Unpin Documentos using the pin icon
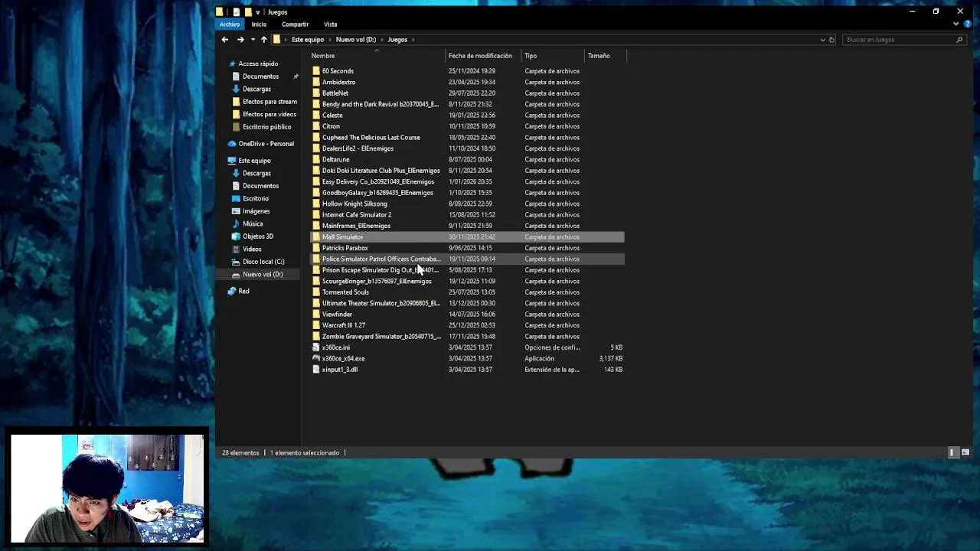 pyautogui.click(x=296, y=77)
